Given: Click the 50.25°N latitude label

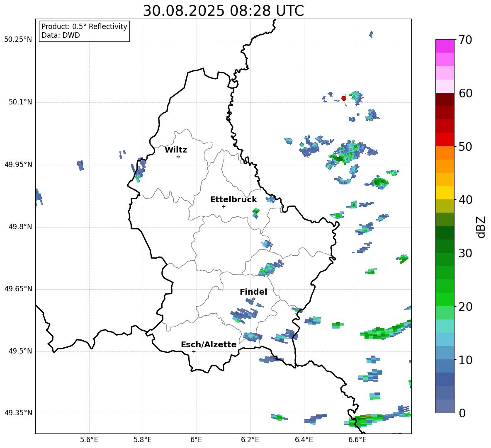Looking at the screenshot, I should tap(18, 40).
